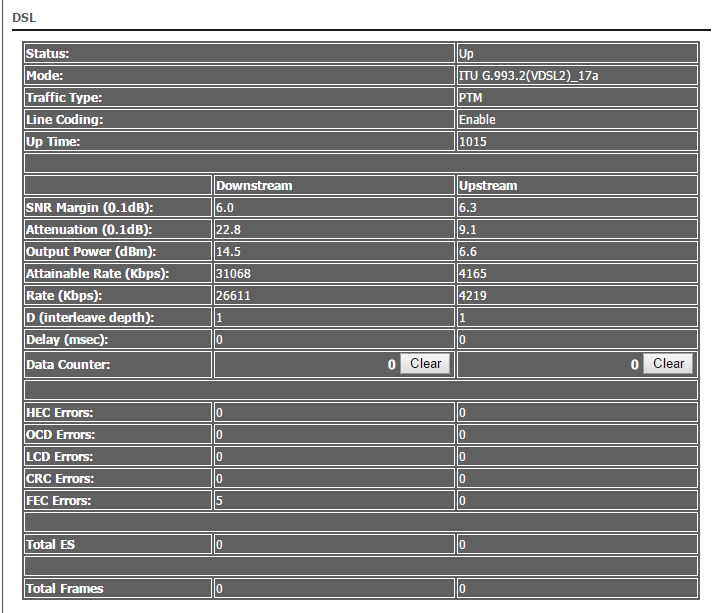Image resolution: width=718 pixels, height=613 pixels.
Task: Click the Upstream column header
Action: (x=488, y=186)
